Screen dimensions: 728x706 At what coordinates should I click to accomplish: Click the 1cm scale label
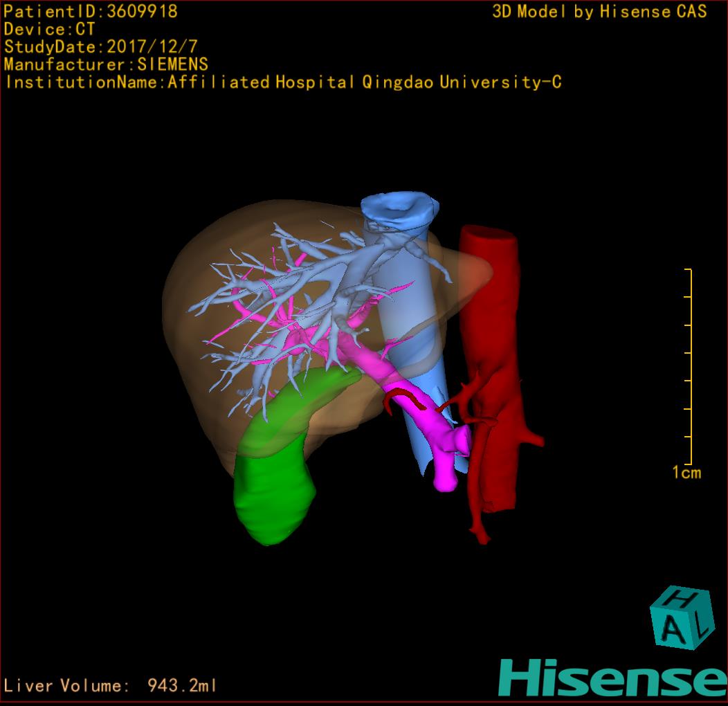pyautogui.click(x=686, y=472)
